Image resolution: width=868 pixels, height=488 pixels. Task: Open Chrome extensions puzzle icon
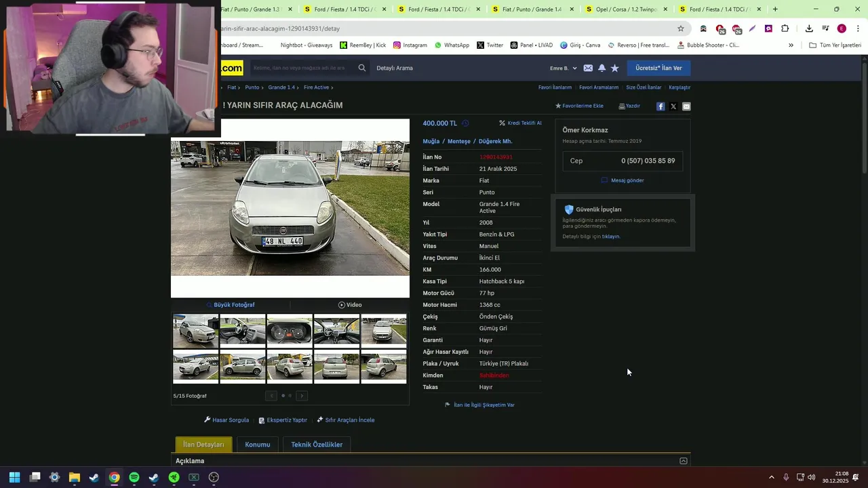point(785,28)
